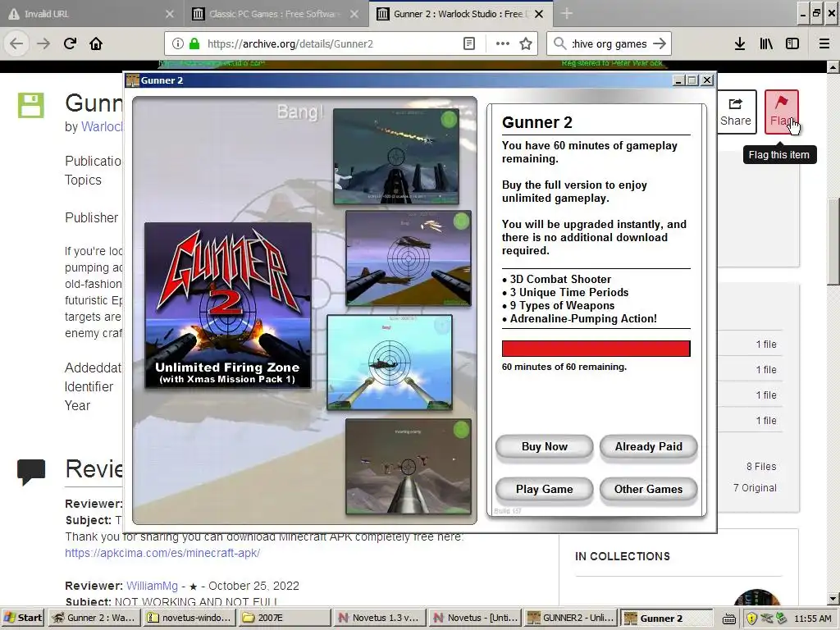Click the top mountain night screenshot thumbnail
840x630 pixels.
[396, 156]
